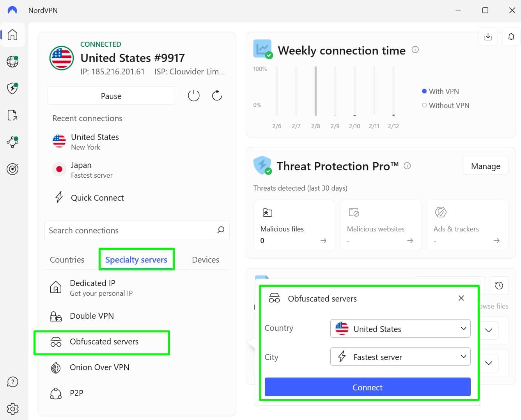Expand the lower chevron behind the popup
This screenshot has height=420, width=521.
489,363
